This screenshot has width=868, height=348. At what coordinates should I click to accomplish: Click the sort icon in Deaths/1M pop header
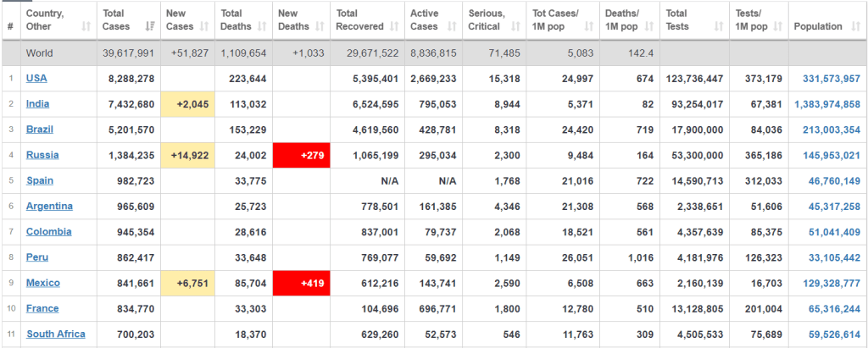648,27
